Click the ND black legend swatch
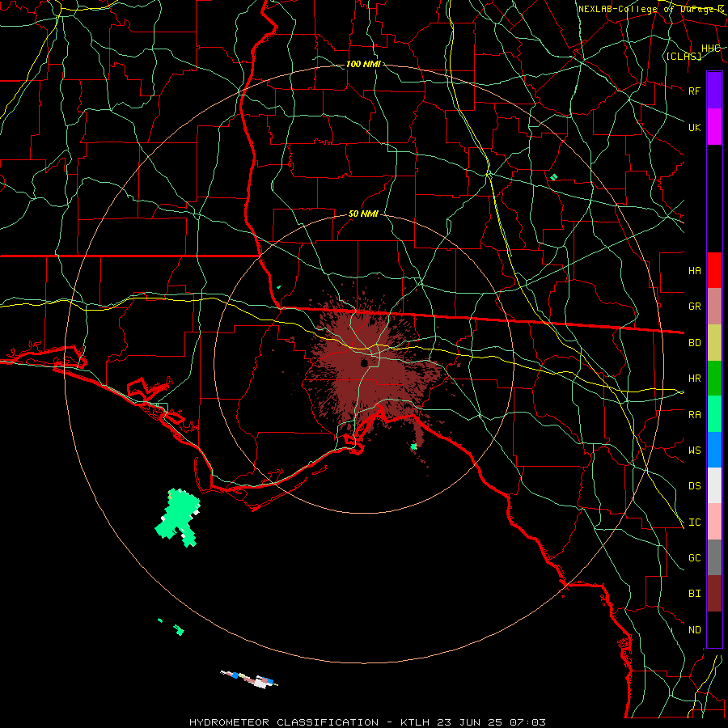The height and width of the screenshot is (728, 728). point(714,629)
